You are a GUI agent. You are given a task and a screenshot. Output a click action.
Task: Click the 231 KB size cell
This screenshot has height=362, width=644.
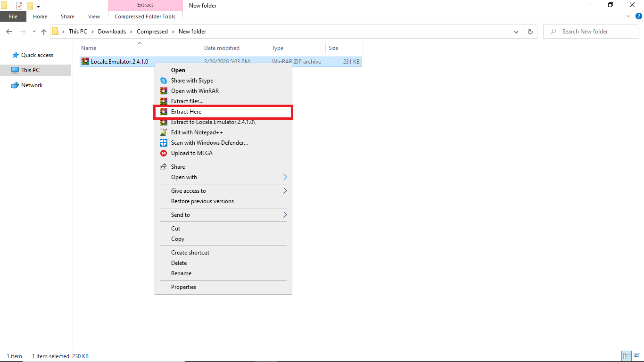(351, 62)
